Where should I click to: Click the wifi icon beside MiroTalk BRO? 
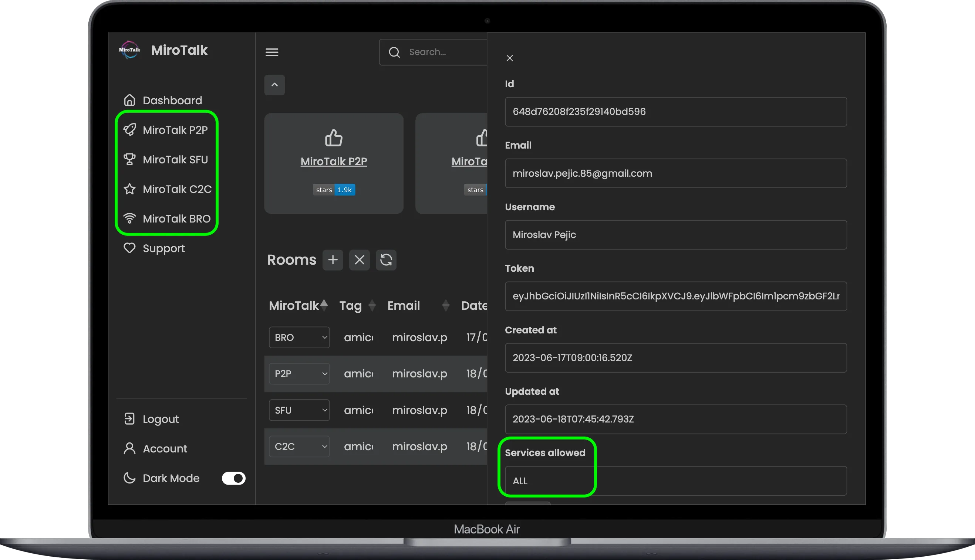point(130,218)
